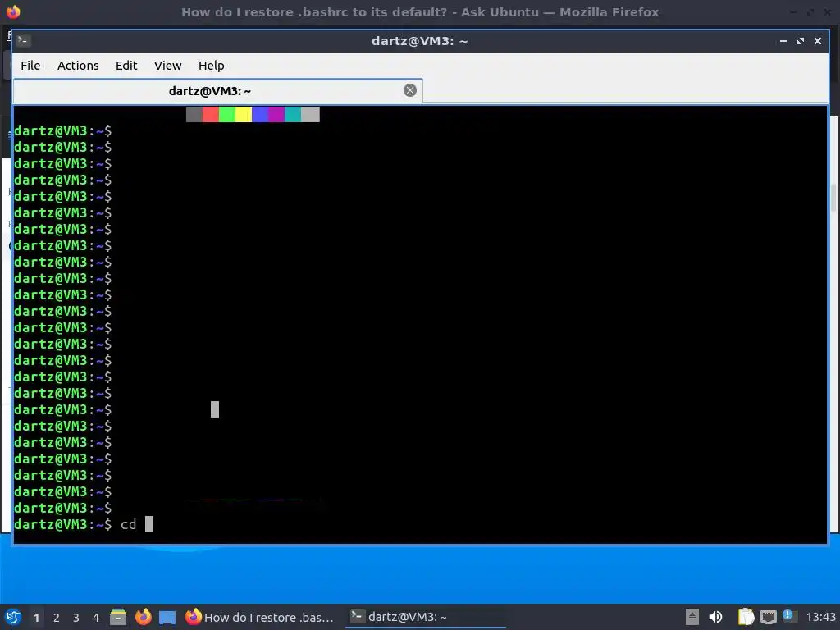Close the dartz@VM3 tab with X icon
840x630 pixels.
coord(410,90)
